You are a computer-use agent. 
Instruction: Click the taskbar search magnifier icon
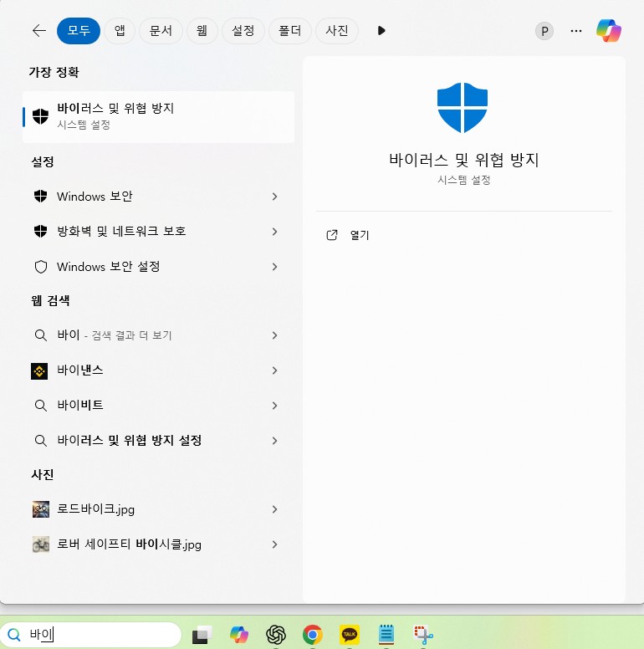click(x=14, y=635)
